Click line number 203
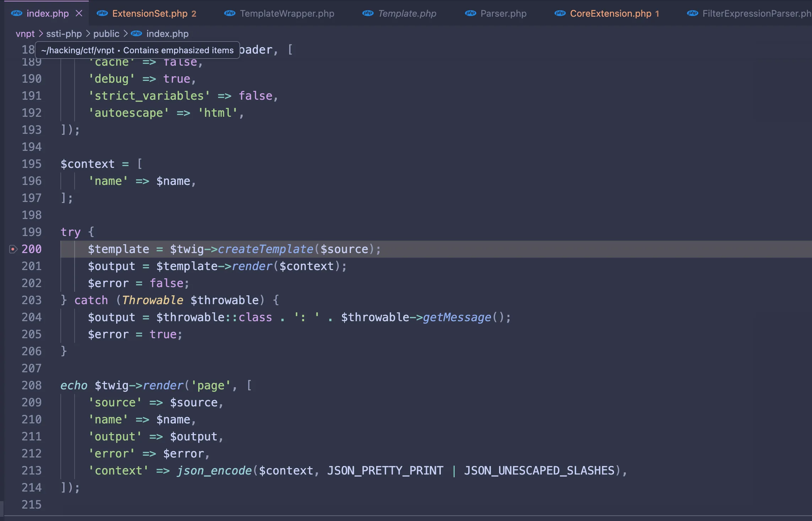The height and width of the screenshot is (521, 812). click(32, 300)
